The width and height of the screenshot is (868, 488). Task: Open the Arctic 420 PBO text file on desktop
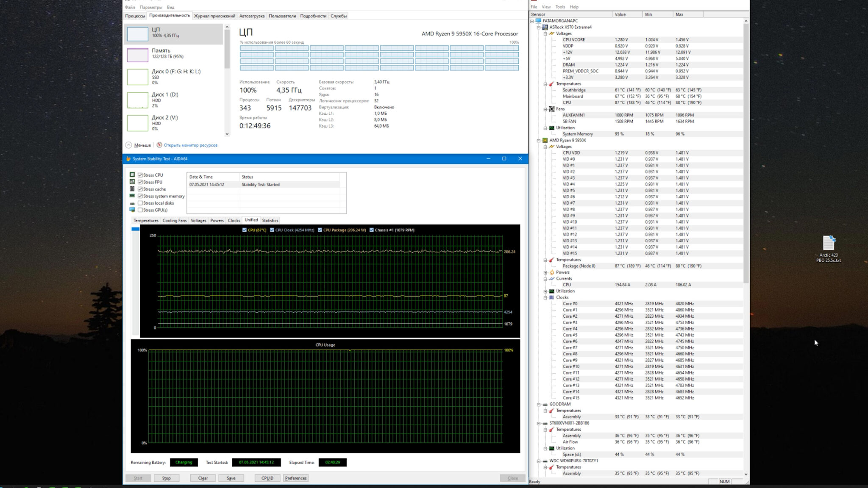829,249
